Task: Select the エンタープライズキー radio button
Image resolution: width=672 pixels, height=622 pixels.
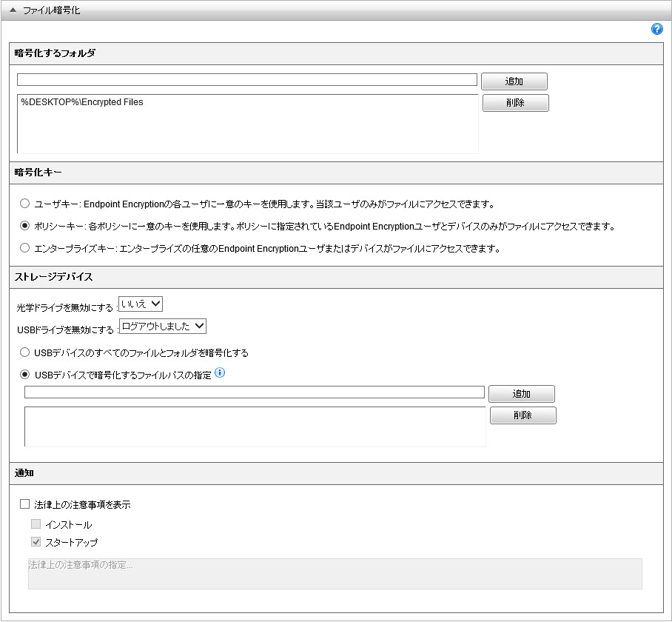Action: (25, 248)
